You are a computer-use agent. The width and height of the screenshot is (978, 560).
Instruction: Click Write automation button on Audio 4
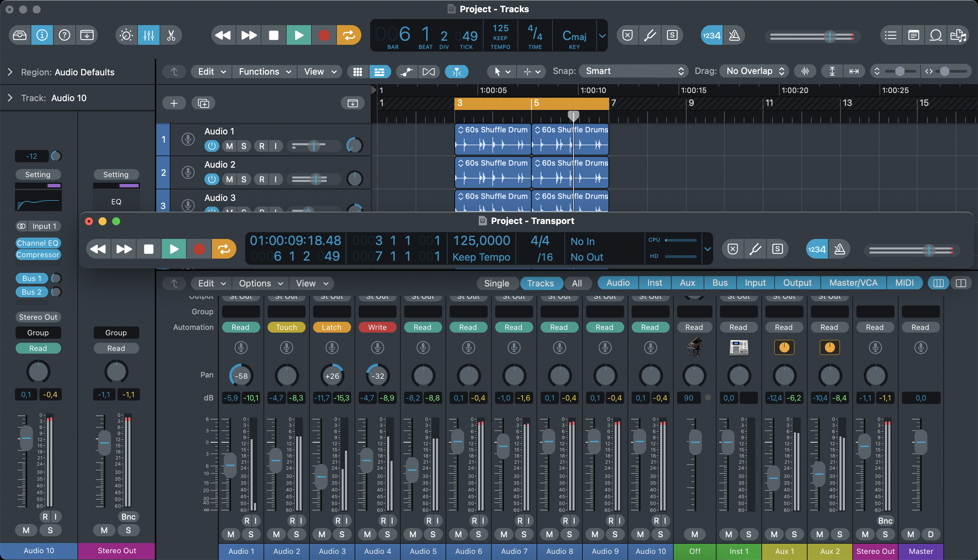pos(377,327)
